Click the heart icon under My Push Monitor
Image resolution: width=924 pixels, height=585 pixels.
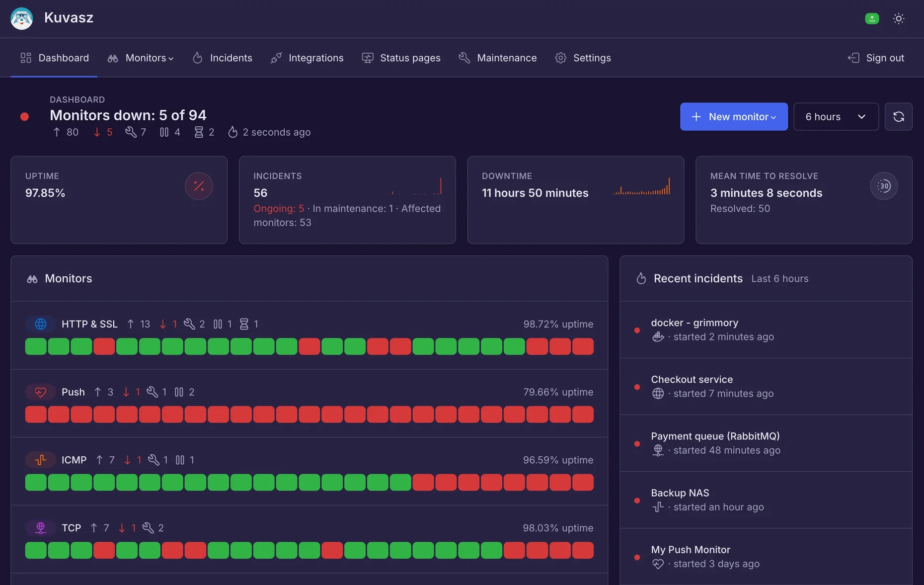658,564
